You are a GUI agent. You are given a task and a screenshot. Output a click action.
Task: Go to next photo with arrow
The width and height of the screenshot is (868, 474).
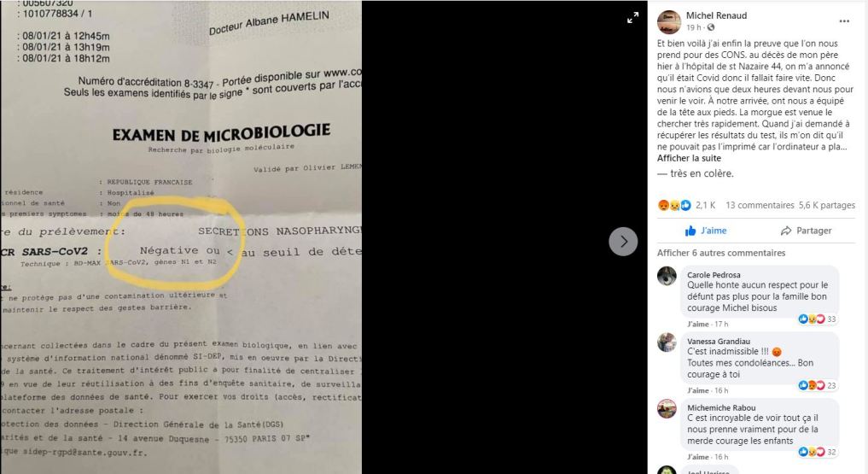(x=623, y=242)
